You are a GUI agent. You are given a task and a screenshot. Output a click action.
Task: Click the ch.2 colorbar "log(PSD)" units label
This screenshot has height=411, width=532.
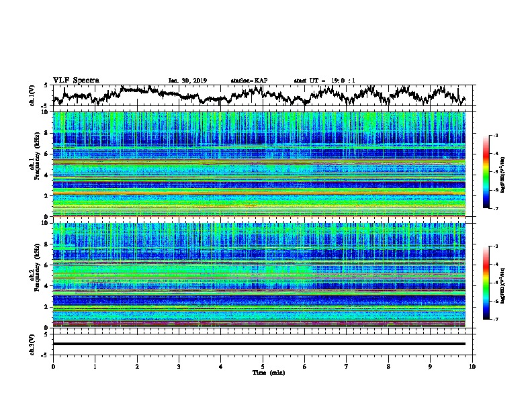point(503,285)
